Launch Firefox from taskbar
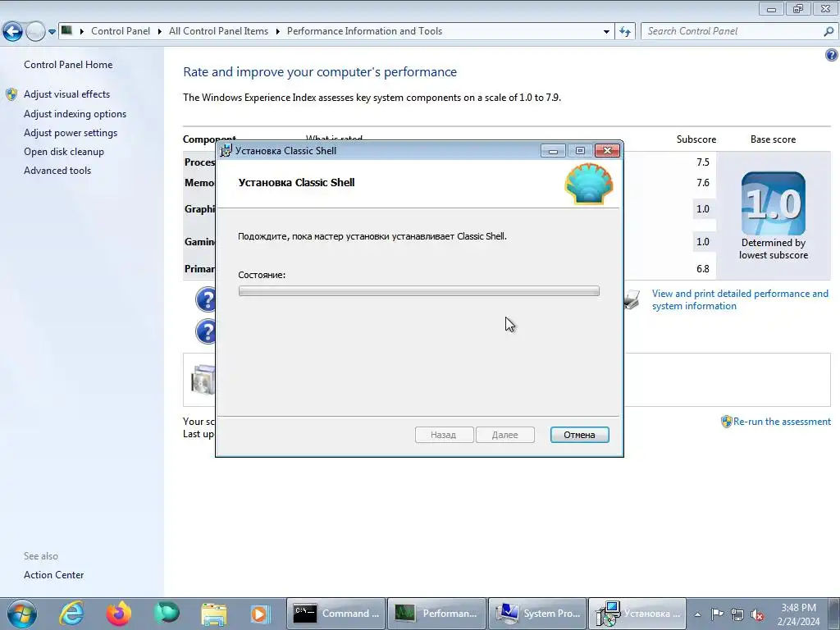Image resolution: width=840 pixels, height=630 pixels. click(118, 614)
